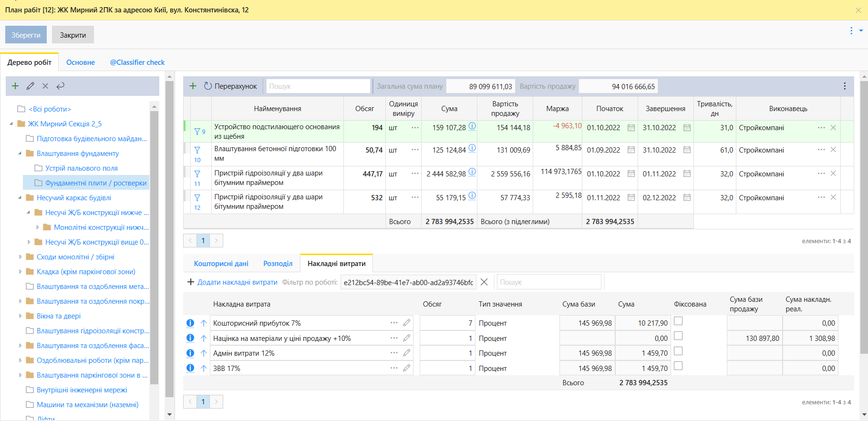Toggle Фіксована for Адмін витрати 12%
The image size is (868, 421).
(678, 351)
